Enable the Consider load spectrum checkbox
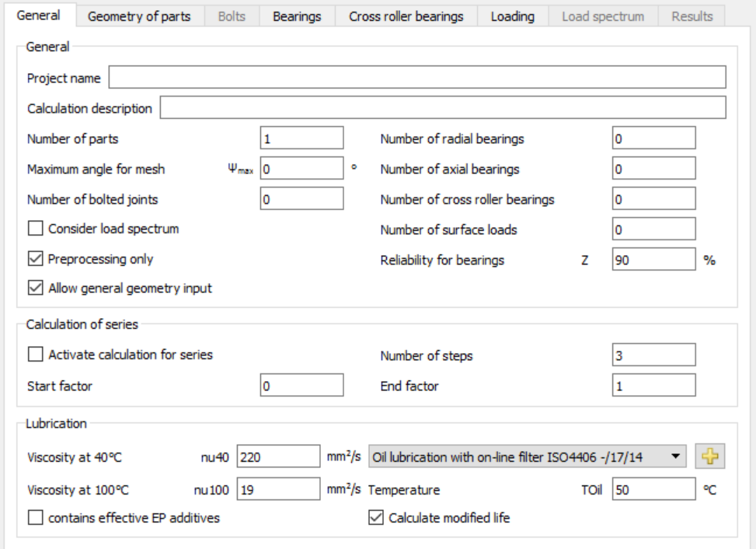756x549 pixels. point(36,229)
